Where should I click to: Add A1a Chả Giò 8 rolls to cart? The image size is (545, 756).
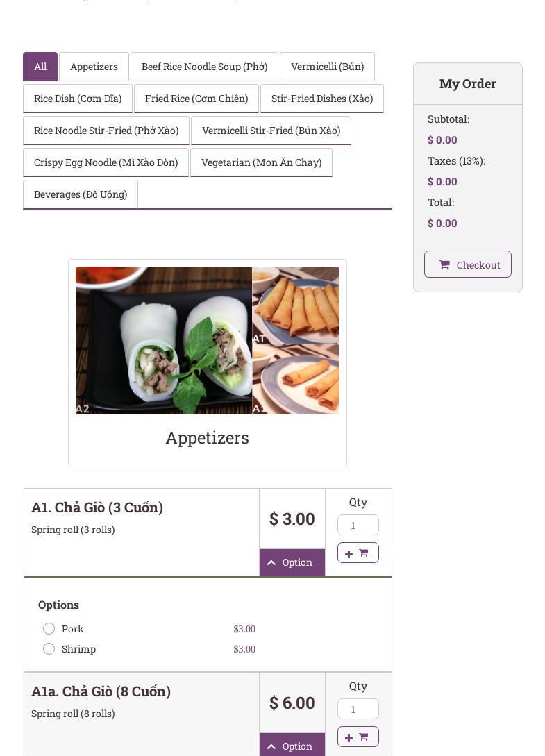[x=358, y=737]
